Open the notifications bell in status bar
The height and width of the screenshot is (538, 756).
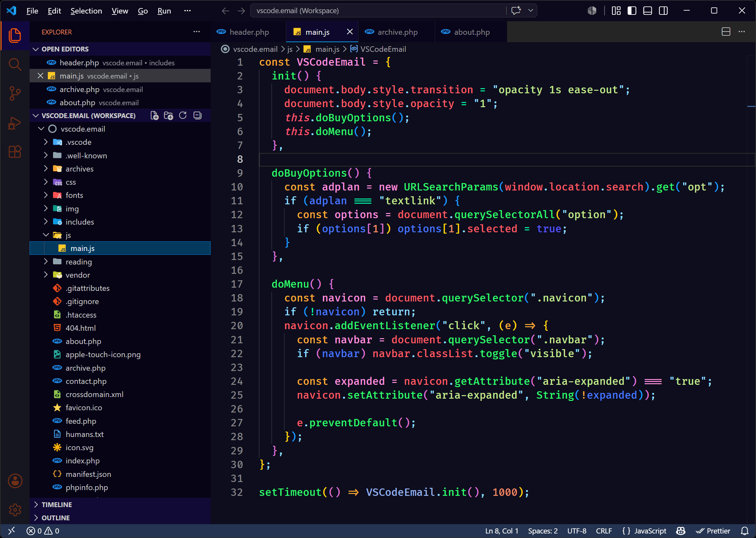[744, 531]
